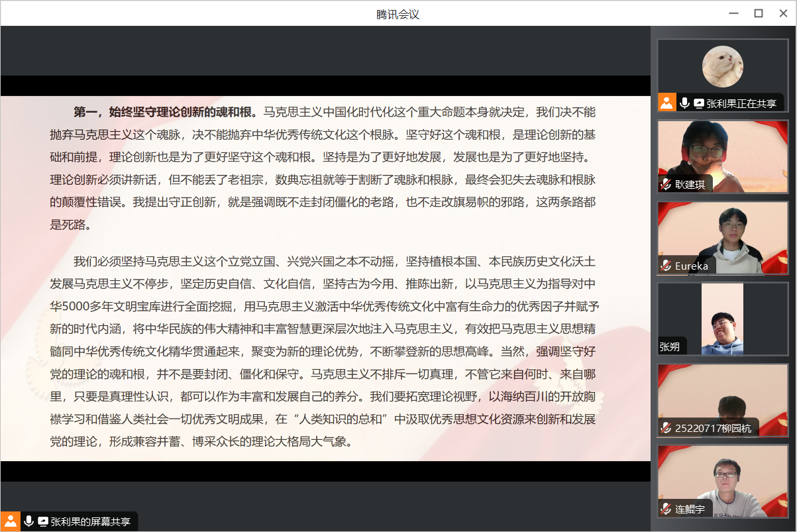797x532 pixels.
Task: Click the muted microphone icon next to 连鲲宇
Action: coord(666,509)
